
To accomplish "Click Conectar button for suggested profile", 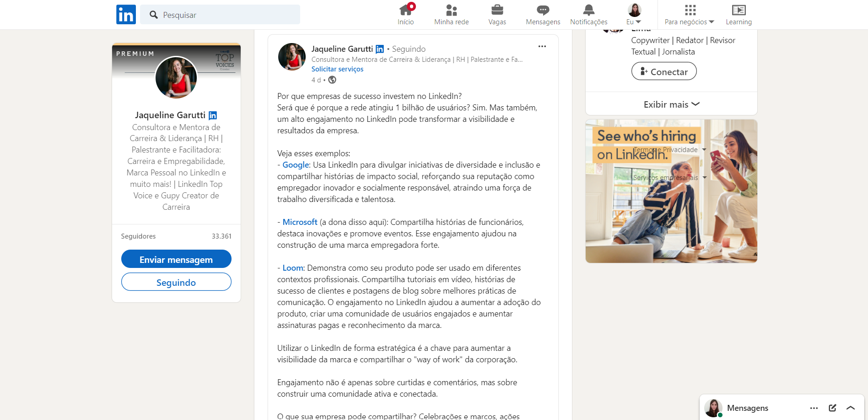I will pos(664,71).
